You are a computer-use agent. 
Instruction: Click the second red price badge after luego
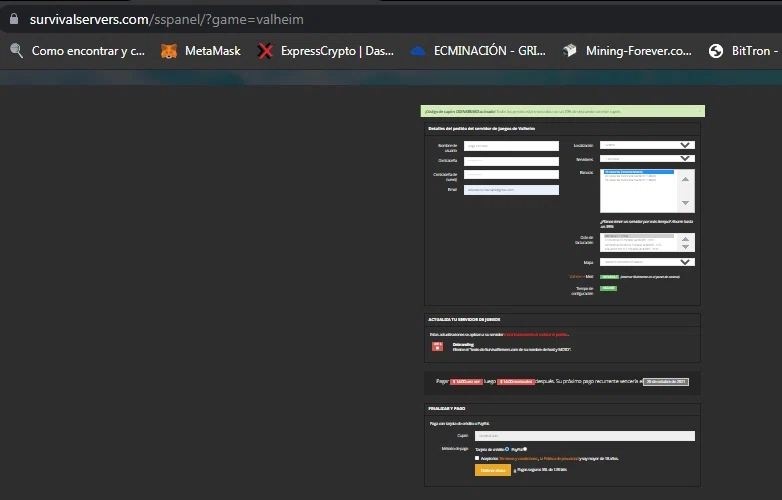coord(516,382)
